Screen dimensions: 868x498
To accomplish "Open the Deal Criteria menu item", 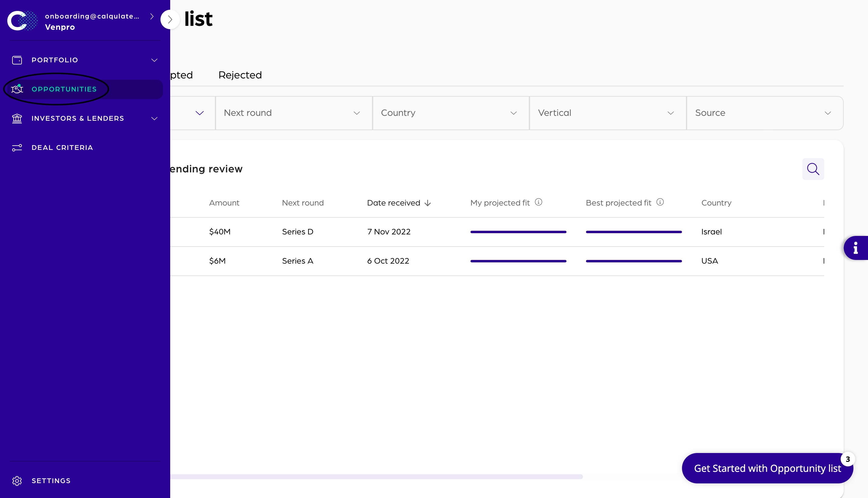I will pos(62,147).
